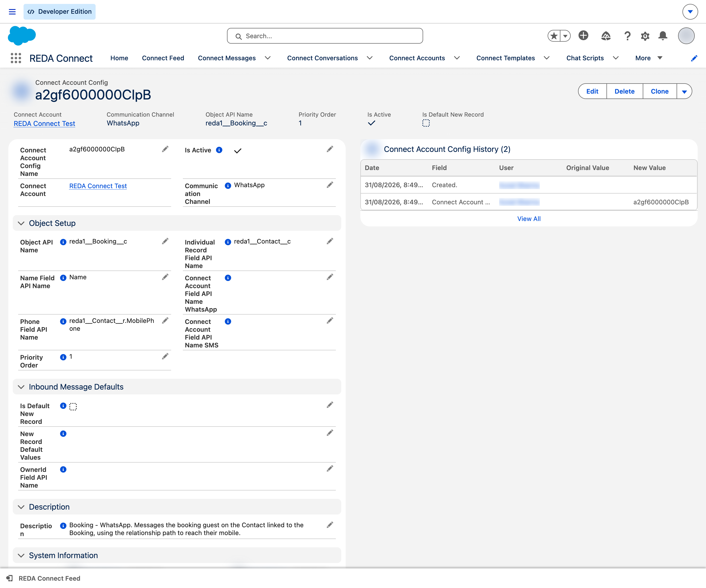Click the Edit button

(592, 91)
